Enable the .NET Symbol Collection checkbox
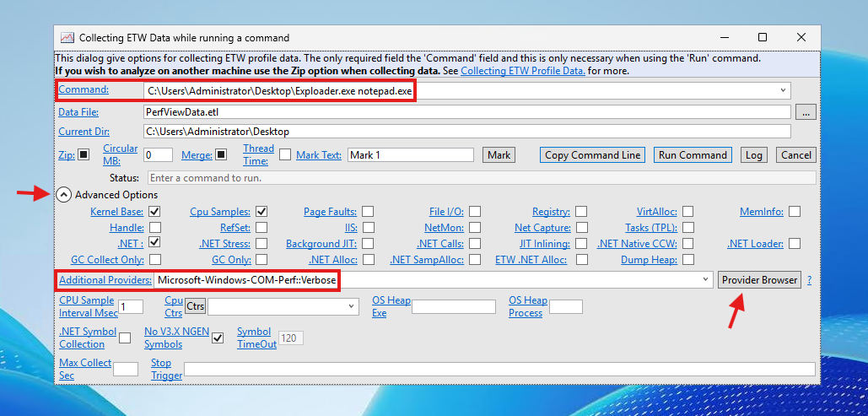Viewport: 868px width, 416px height. [125, 338]
